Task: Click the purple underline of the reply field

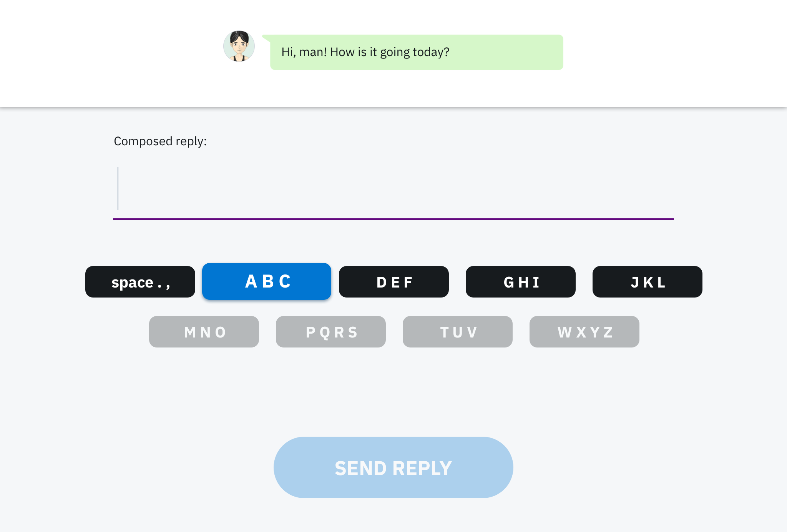Action: click(393, 219)
